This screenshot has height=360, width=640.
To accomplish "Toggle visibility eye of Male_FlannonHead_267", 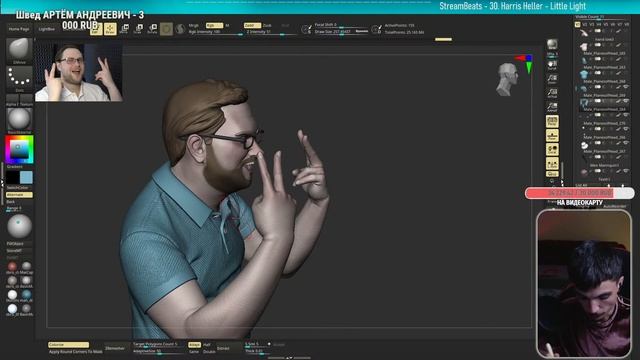I will 626,143.
